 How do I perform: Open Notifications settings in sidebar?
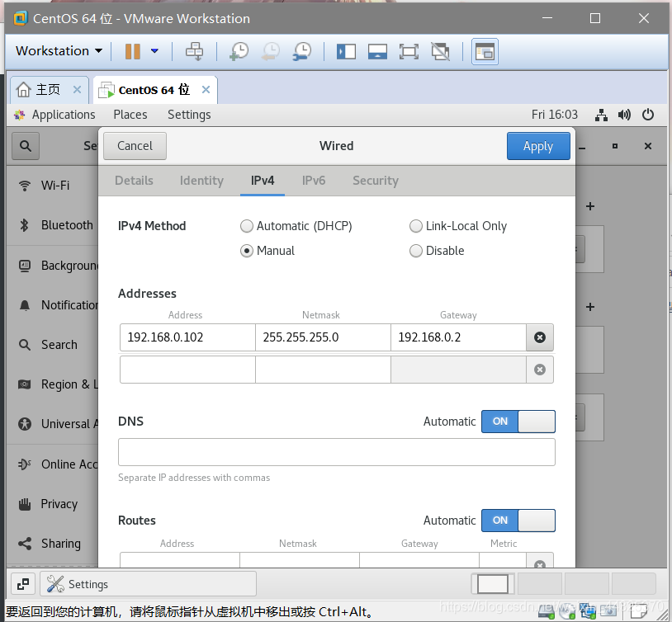[x=52, y=305]
